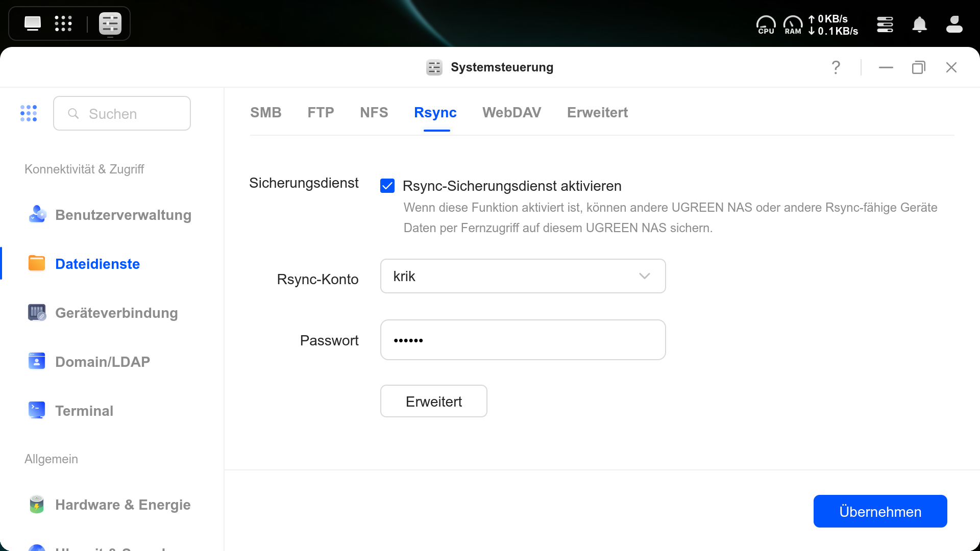Open the NFS tab
The height and width of the screenshot is (551, 980).
[x=374, y=112]
